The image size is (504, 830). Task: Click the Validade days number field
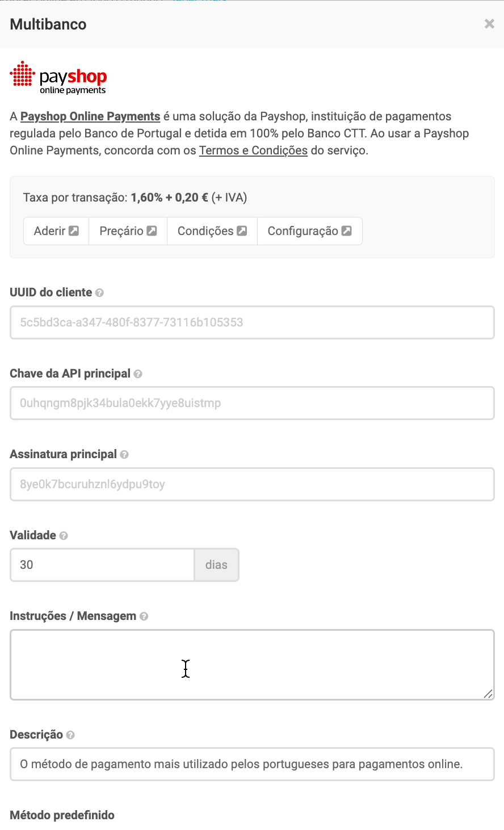click(102, 565)
